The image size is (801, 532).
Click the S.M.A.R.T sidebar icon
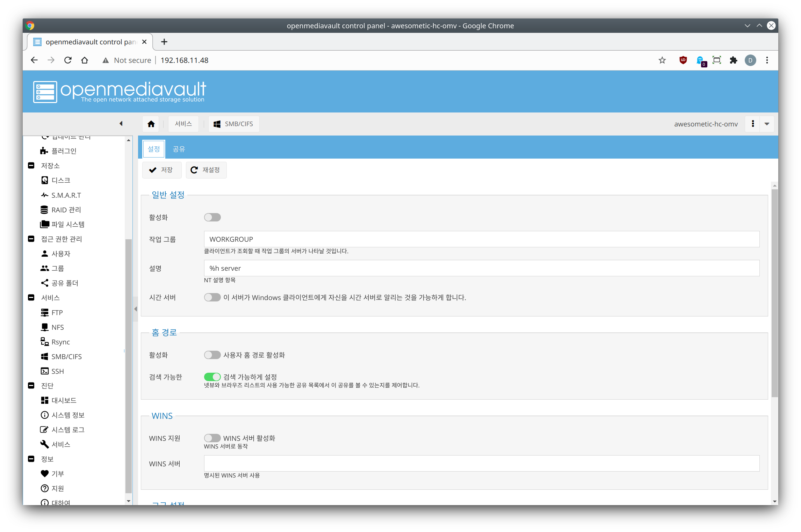click(44, 195)
